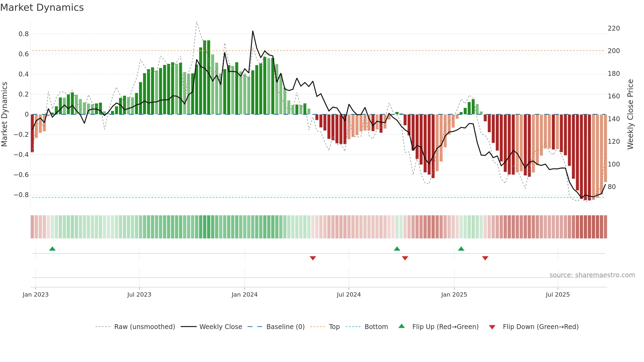Click the −0.8 left-axis tick label
Screen dimensions: 644x362
[x=21, y=195]
